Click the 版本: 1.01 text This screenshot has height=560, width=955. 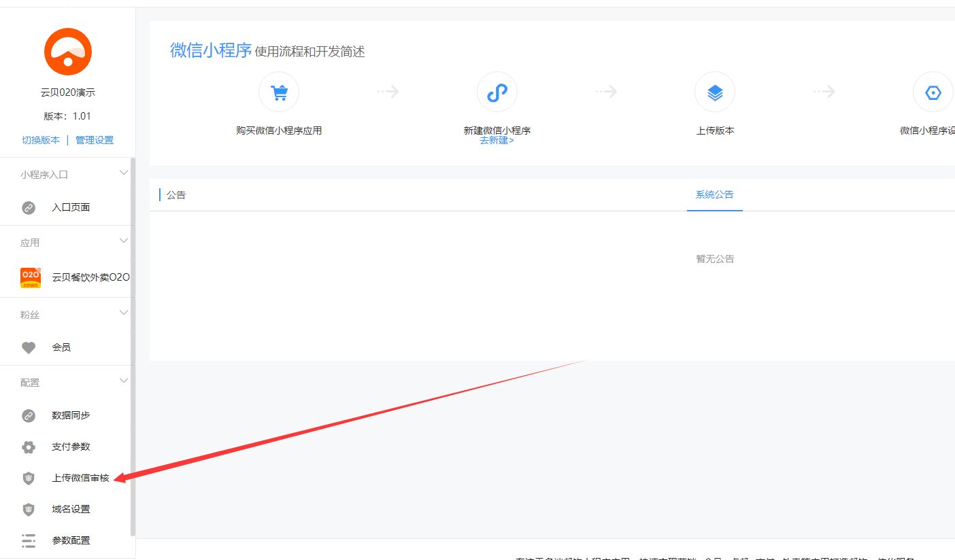pos(68,116)
